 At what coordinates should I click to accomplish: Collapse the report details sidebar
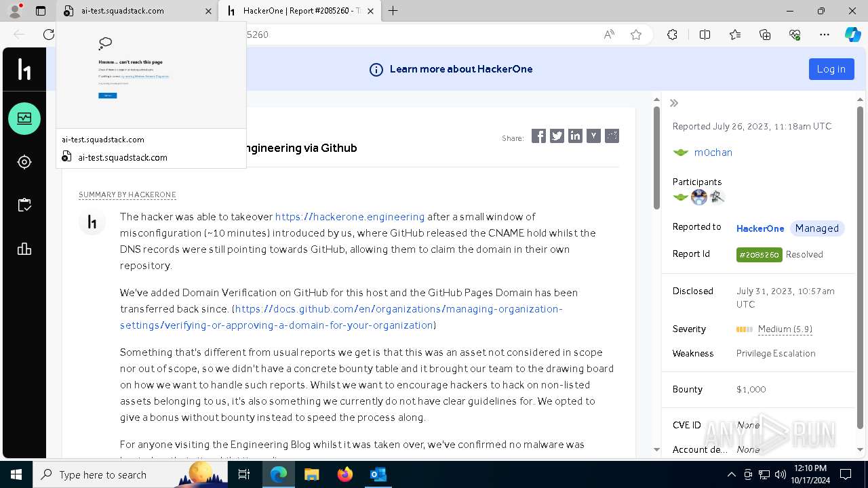point(674,103)
